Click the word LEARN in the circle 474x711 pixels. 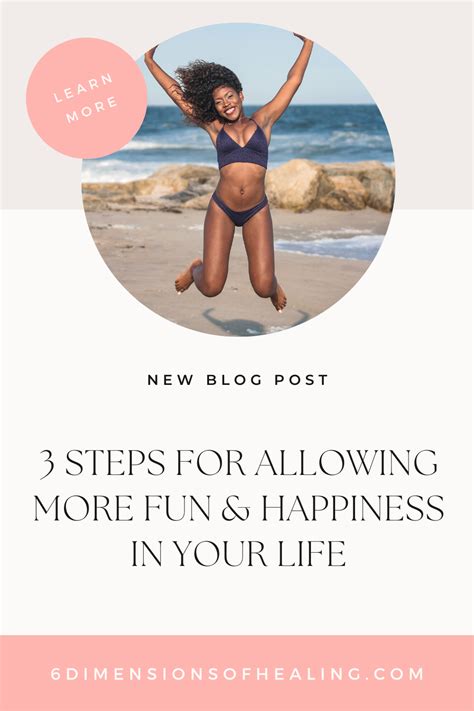83,88
